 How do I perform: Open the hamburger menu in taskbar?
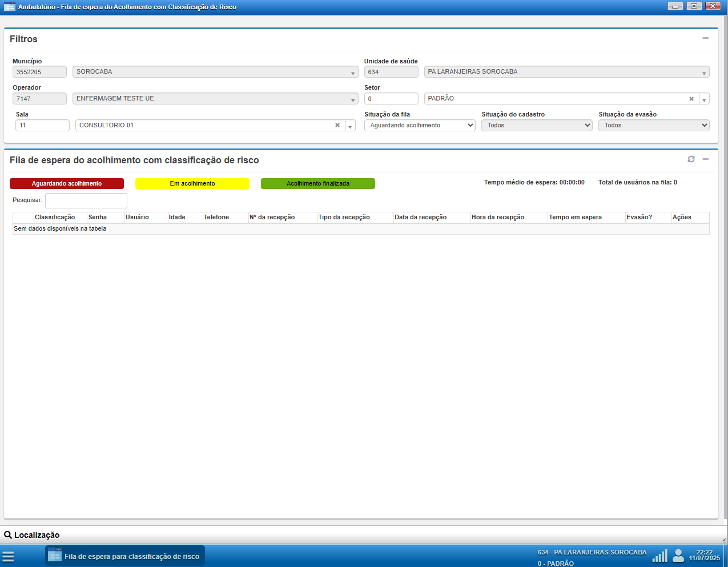click(8, 556)
